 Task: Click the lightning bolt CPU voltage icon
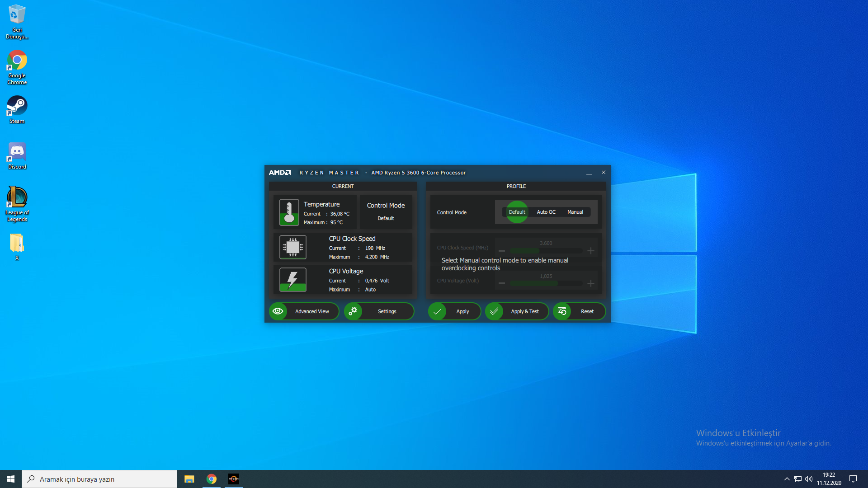[x=292, y=279]
